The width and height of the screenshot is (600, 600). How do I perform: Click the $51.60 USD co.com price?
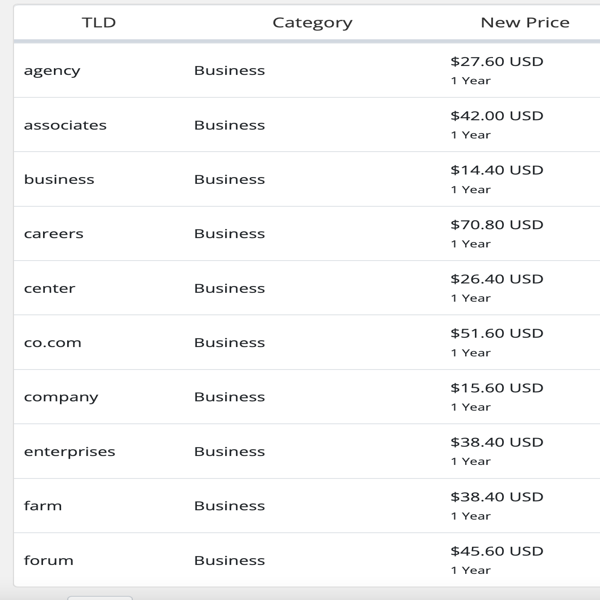click(497, 333)
